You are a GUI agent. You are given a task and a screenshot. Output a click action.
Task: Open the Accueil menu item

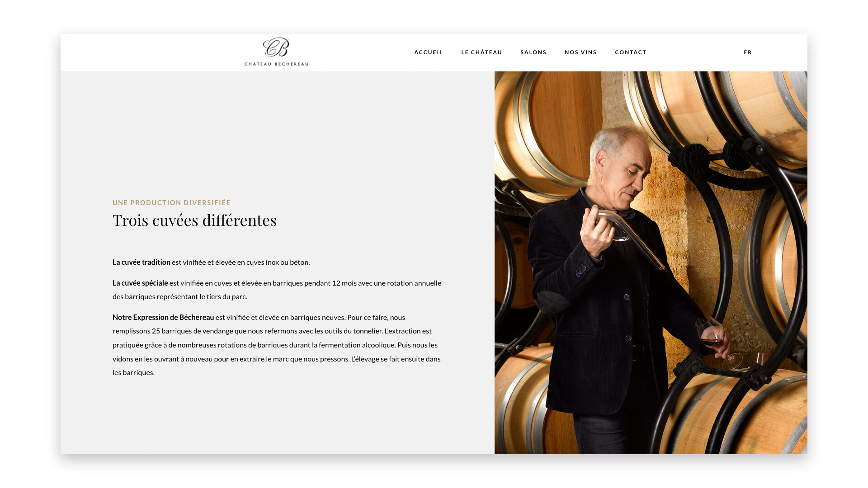click(x=429, y=52)
